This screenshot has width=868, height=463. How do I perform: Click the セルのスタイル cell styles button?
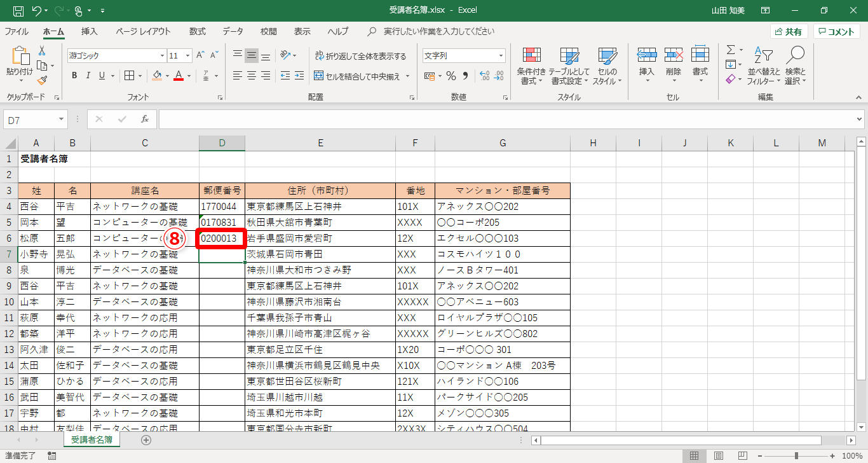607,66
